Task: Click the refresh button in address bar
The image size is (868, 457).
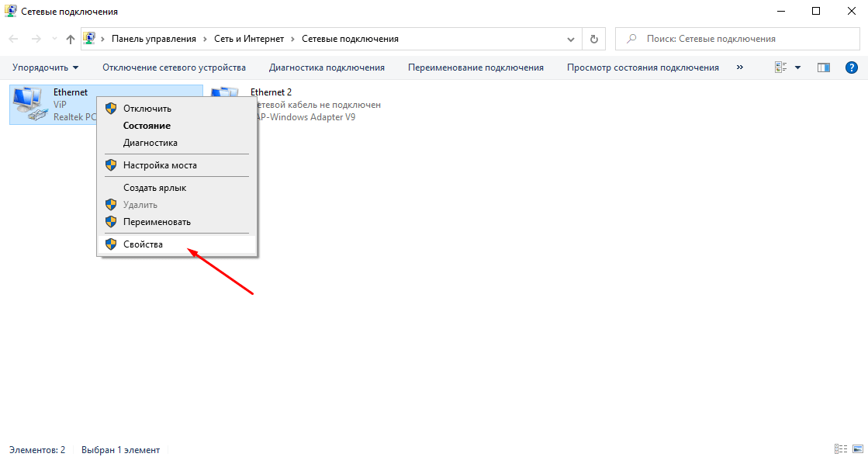Action: (x=594, y=39)
